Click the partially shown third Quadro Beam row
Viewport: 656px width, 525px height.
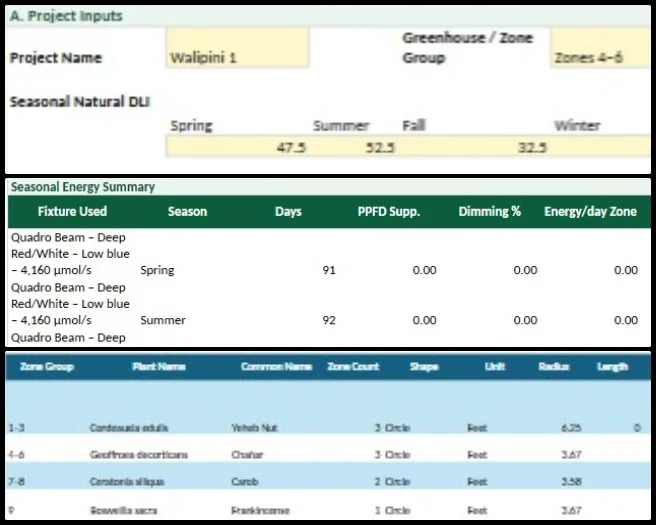[x=68, y=338]
